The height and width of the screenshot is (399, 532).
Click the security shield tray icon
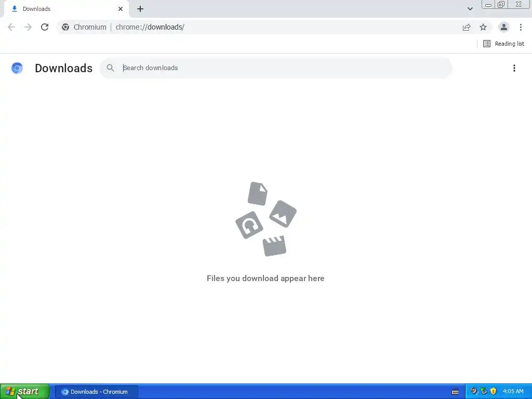(x=494, y=392)
